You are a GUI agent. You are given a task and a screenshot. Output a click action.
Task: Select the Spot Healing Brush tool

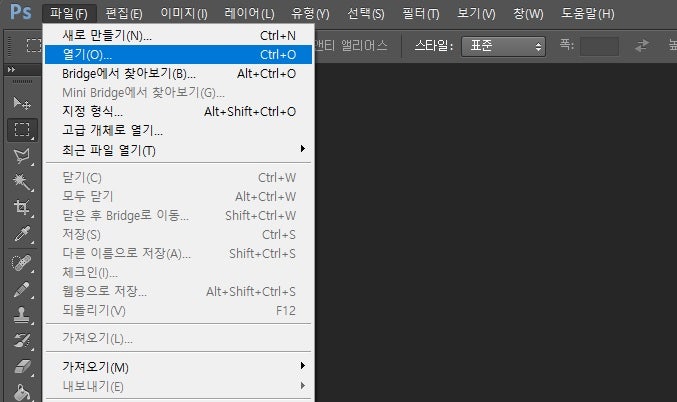point(22,263)
